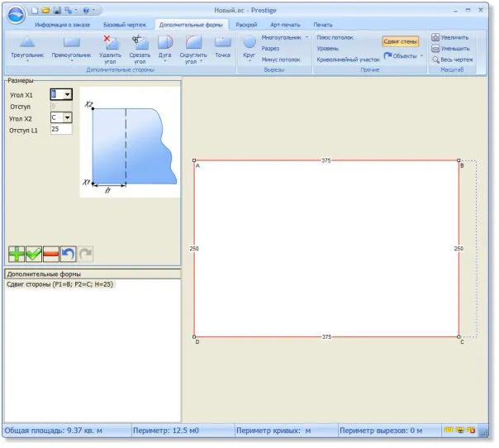Open a file via the folder icon
The height and width of the screenshot is (448, 499).
(x=45, y=11)
